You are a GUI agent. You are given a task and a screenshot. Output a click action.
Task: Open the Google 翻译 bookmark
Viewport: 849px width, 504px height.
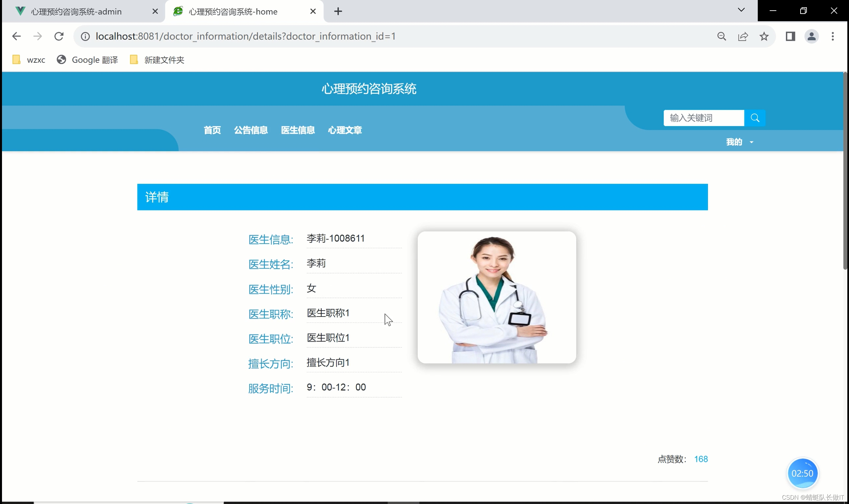pyautogui.click(x=88, y=60)
